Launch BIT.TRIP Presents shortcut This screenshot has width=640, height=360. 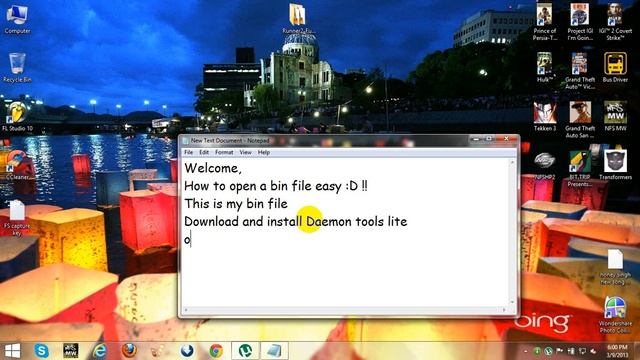tap(580, 169)
